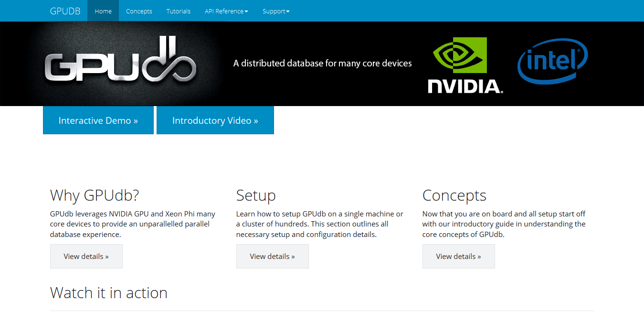Go to Tutorials in the top menu
Image resolution: width=644 pixels, height=312 pixels.
coord(179,11)
